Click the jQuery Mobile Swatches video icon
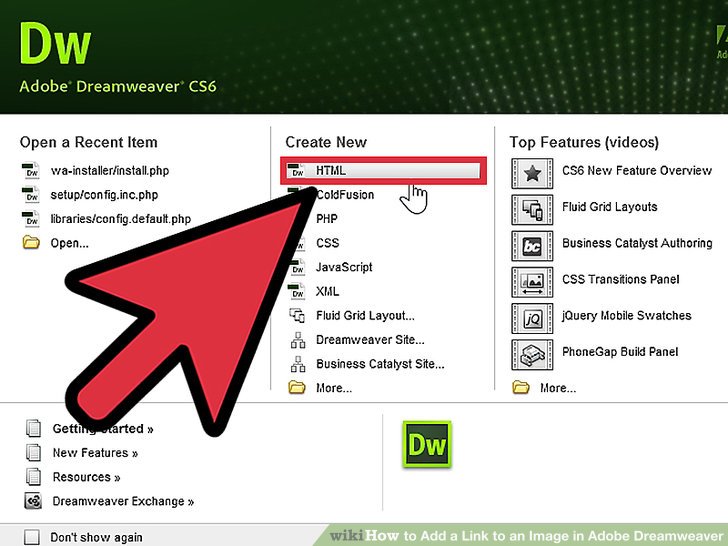This screenshot has height=546, width=728. pos(532,316)
